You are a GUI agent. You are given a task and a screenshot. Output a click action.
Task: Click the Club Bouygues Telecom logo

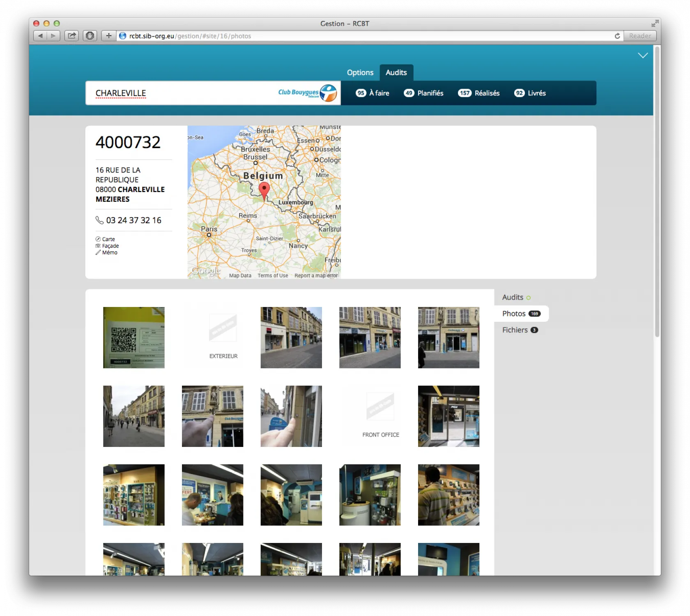tap(308, 93)
